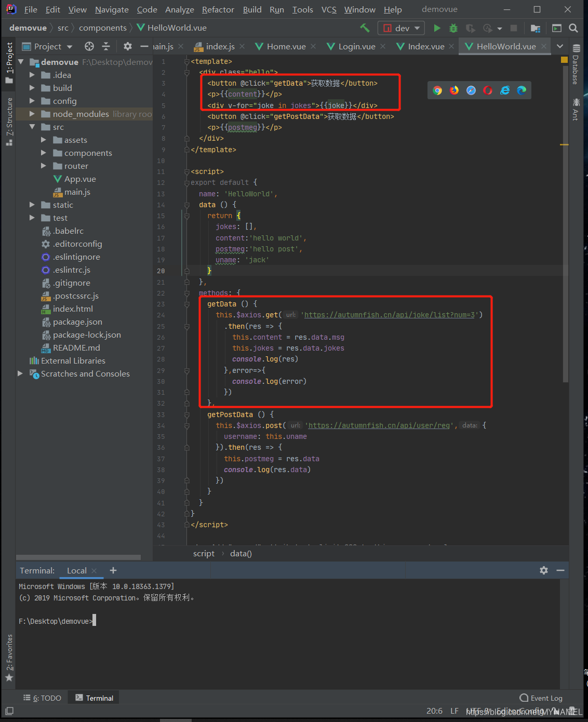Run the dev configuration with green play button

tap(437, 28)
